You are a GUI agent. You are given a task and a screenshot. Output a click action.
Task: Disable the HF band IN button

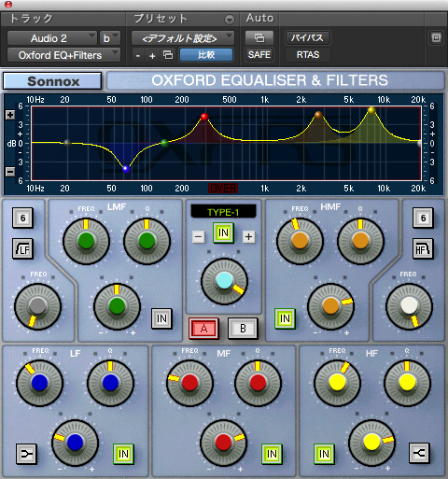click(324, 454)
